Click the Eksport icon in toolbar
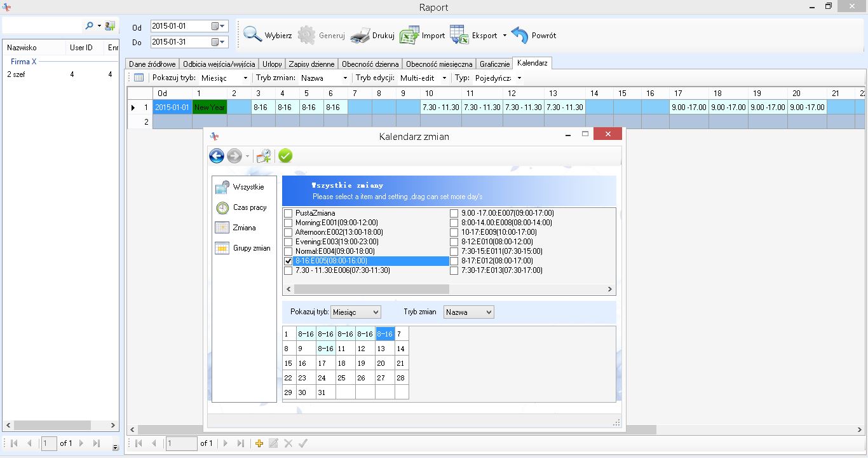 pyautogui.click(x=459, y=35)
